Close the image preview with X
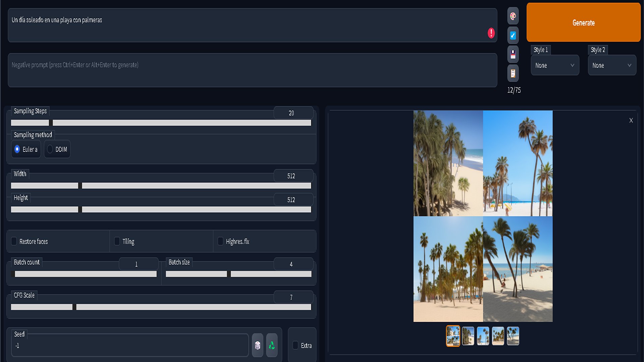 (x=631, y=120)
